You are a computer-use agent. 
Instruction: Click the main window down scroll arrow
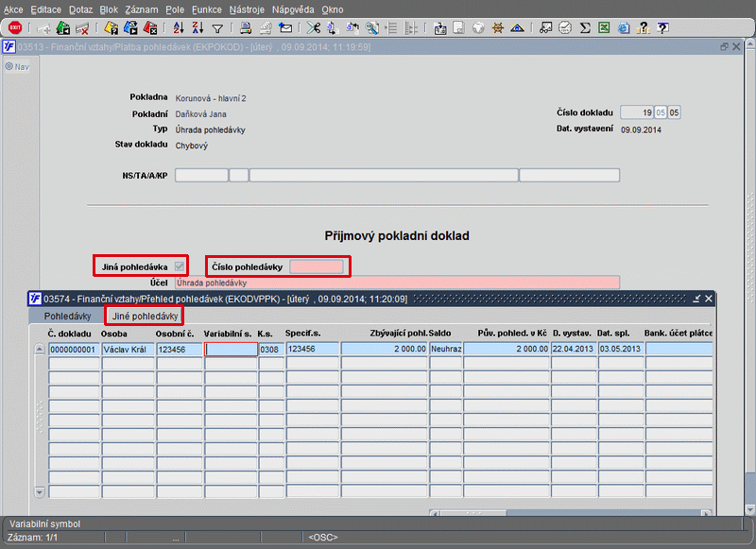coord(750,509)
